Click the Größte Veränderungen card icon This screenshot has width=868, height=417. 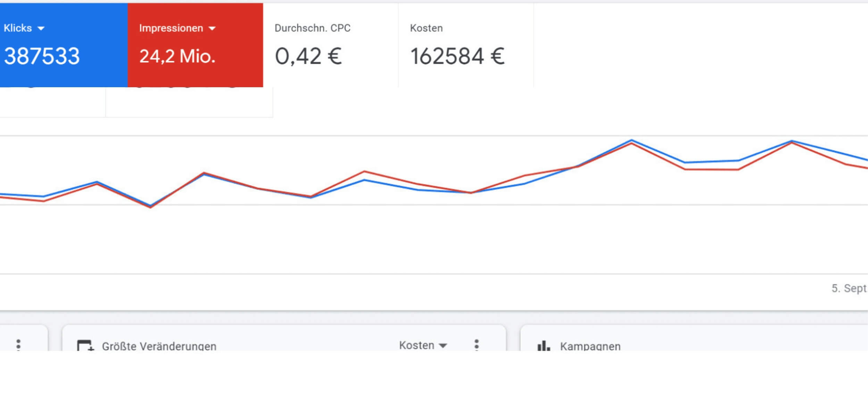[x=85, y=346]
